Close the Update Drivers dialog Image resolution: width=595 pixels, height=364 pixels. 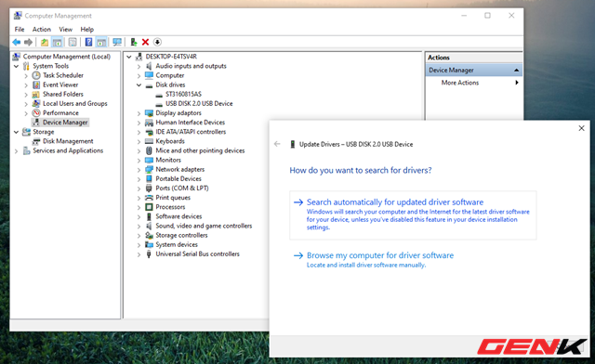[x=581, y=128]
